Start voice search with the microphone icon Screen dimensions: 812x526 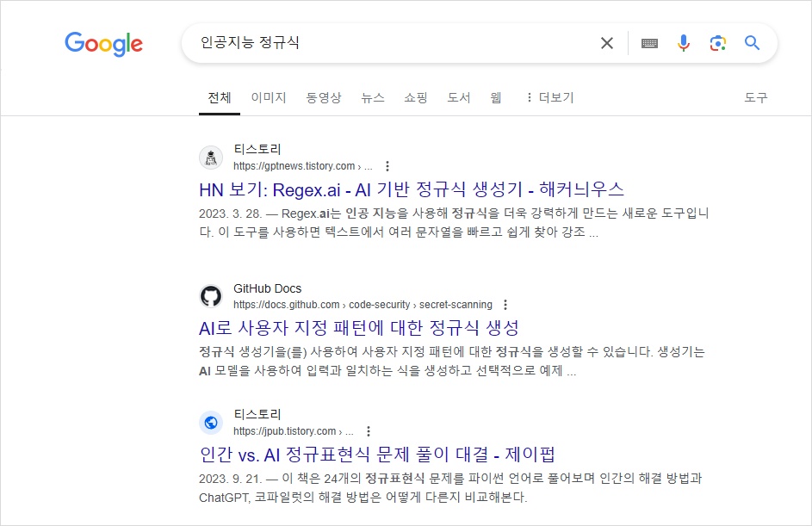tap(684, 43)
